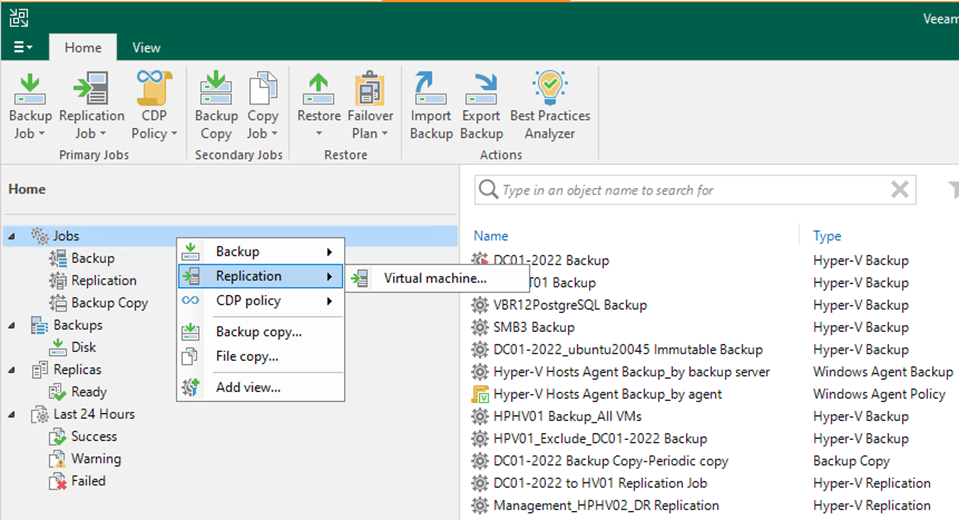
Task: Click the object name search field
Action: pyautogui.click(x=695, y=190)
